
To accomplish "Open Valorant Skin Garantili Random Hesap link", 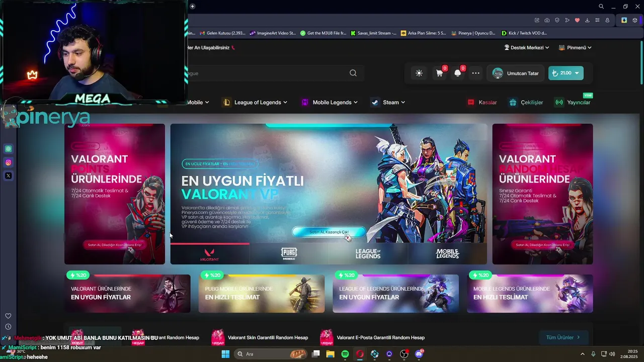I will (260, 337).
